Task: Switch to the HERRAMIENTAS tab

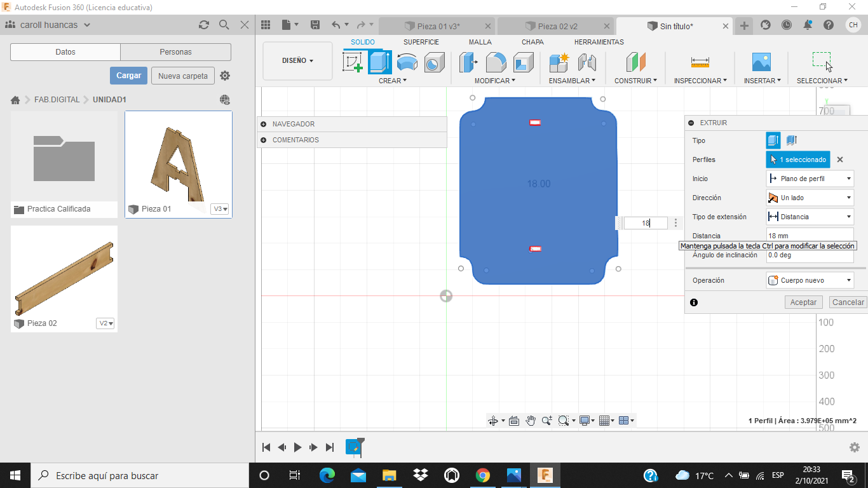Action: [599, 42]
